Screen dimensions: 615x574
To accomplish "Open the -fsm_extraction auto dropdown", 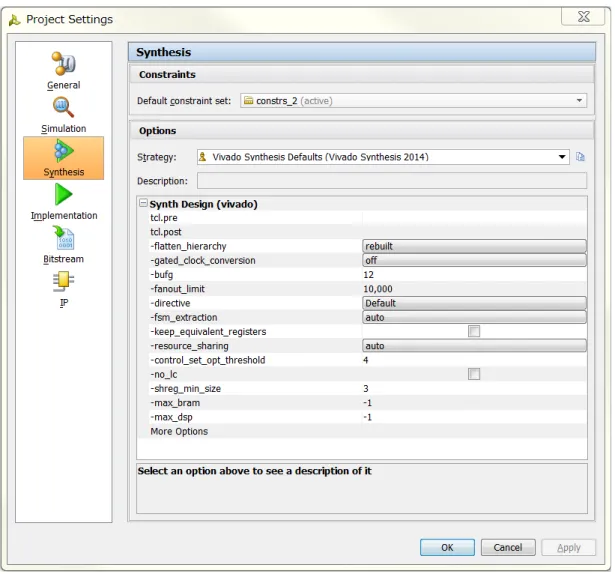I will (x=474, y=317).
